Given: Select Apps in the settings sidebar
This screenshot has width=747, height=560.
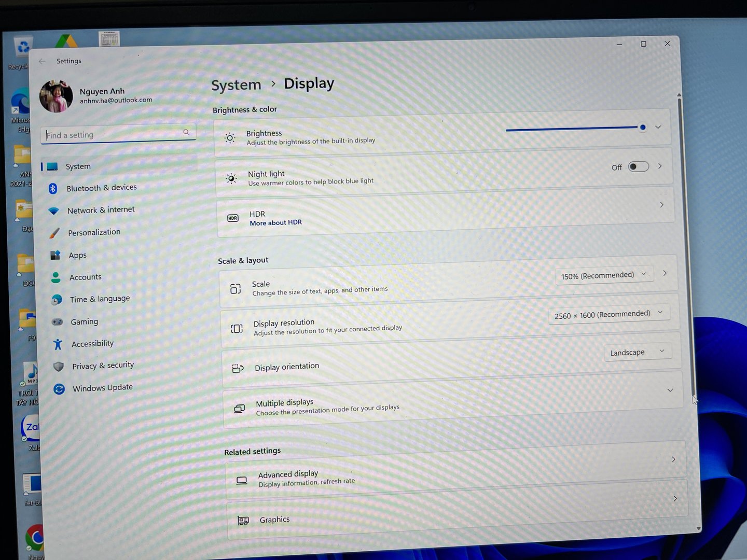Looking at the screenshot, I should [x=78, y=256].
